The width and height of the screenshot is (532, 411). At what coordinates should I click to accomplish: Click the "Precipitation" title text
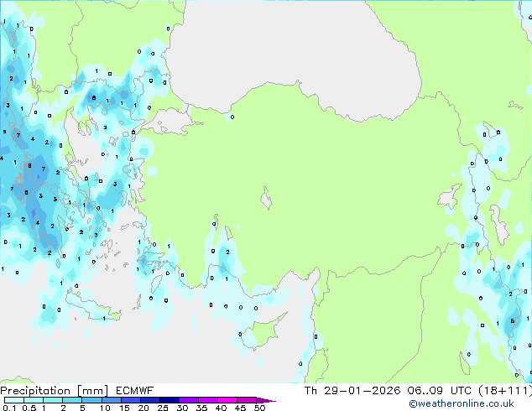35,391
